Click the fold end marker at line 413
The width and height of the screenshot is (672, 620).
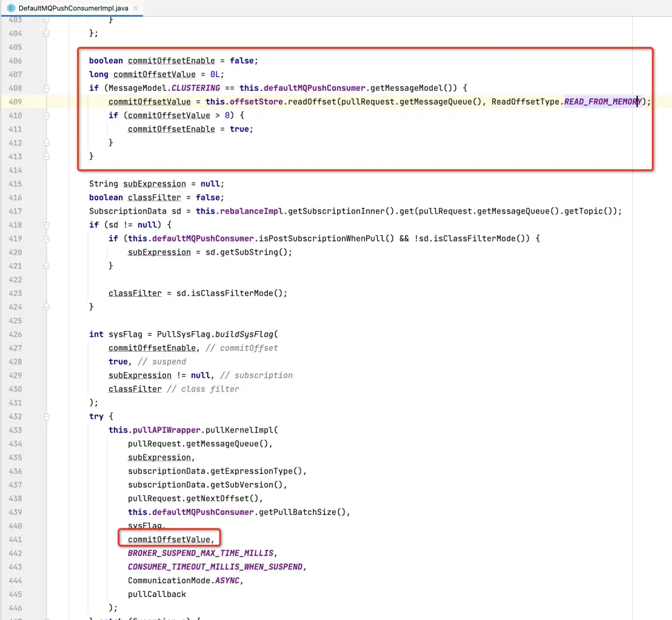click(47, 156)
